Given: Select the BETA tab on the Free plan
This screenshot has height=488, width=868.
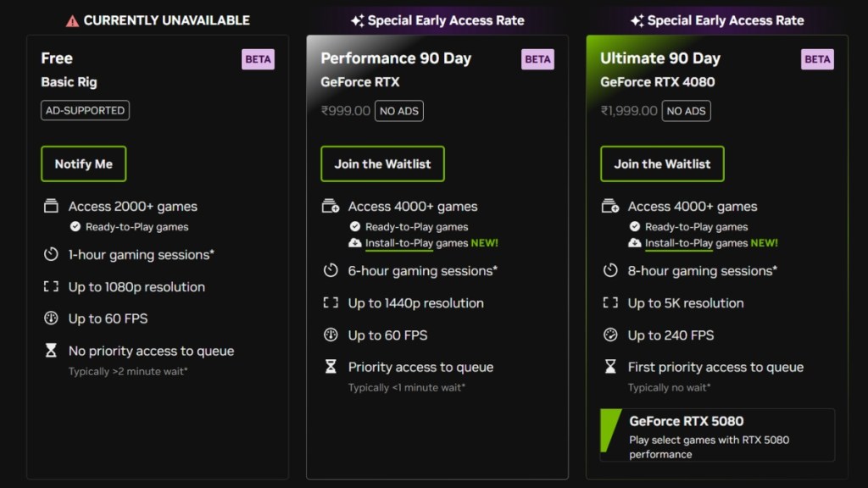Looking at the screenshot, I should [x=259, y=58].
